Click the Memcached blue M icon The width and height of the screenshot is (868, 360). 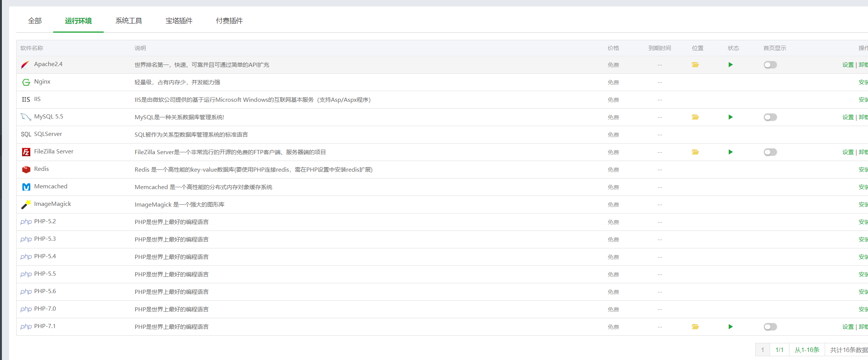click(x=26, y=187)
